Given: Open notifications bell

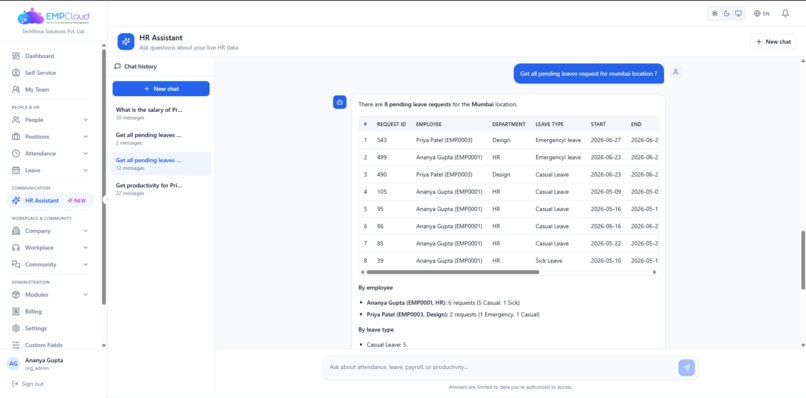Looking at the screenshot, I should click(x=785, y=13).
